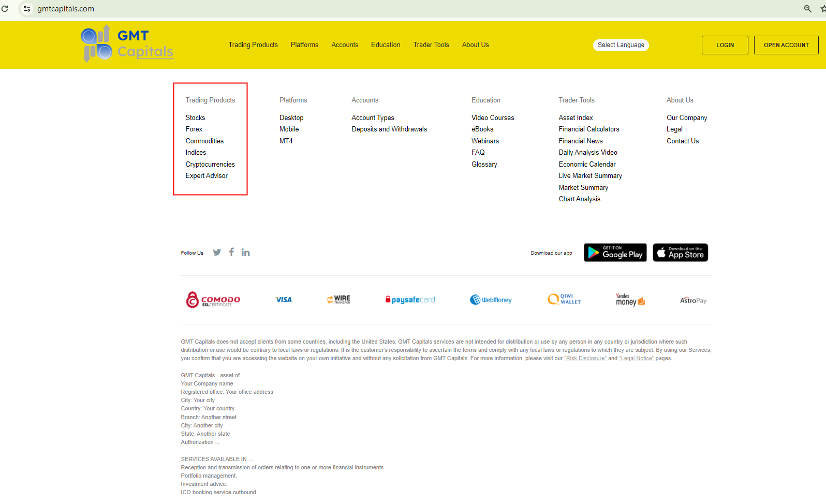
Task: Open the Expert Advisor footer link
Action: (x=207, y=176)
